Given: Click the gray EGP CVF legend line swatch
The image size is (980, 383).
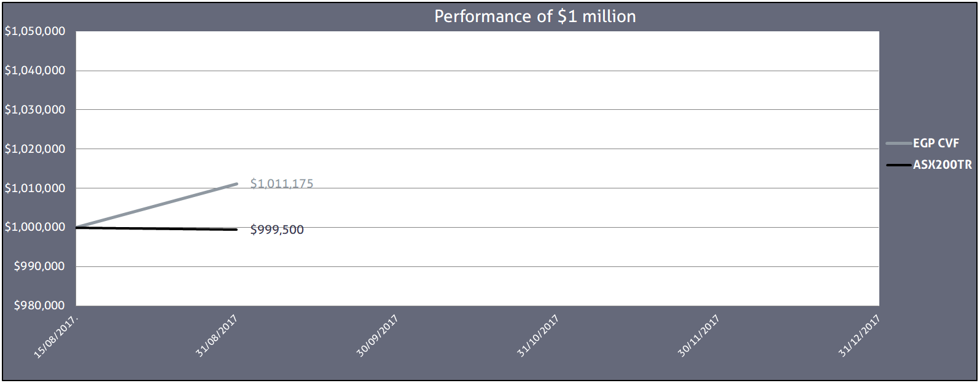Looking at the screenshot, I should (x=898, y=144).
